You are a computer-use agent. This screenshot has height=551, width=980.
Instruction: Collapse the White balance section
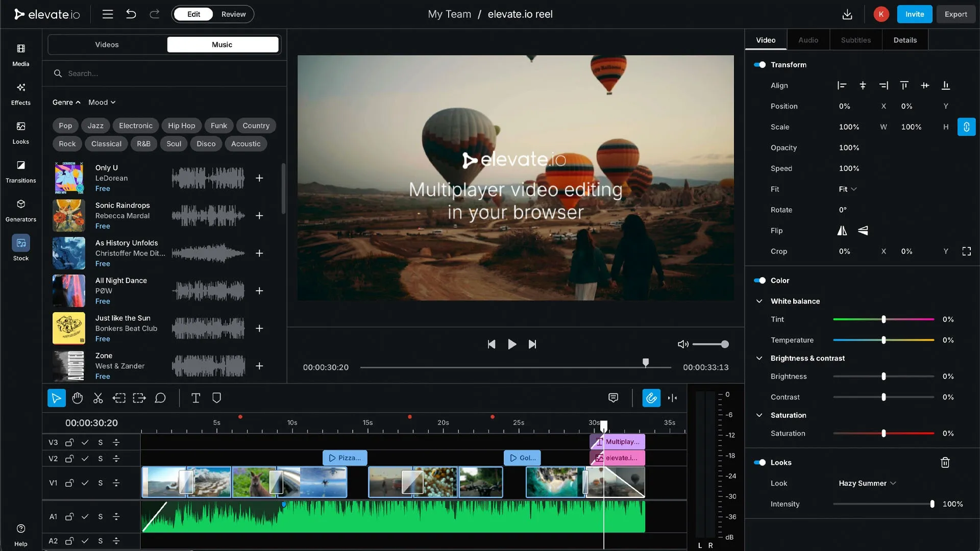point(759,301)
